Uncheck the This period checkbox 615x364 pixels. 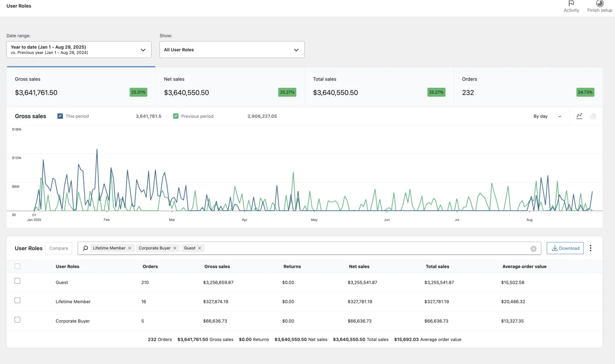[x=60, y=116]
